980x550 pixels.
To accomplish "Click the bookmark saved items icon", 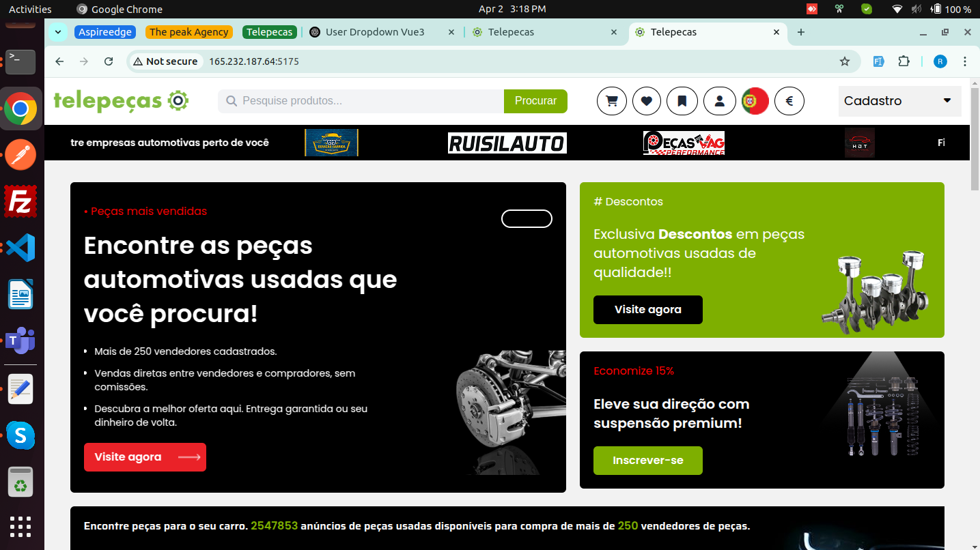I will tap(682, 101).
